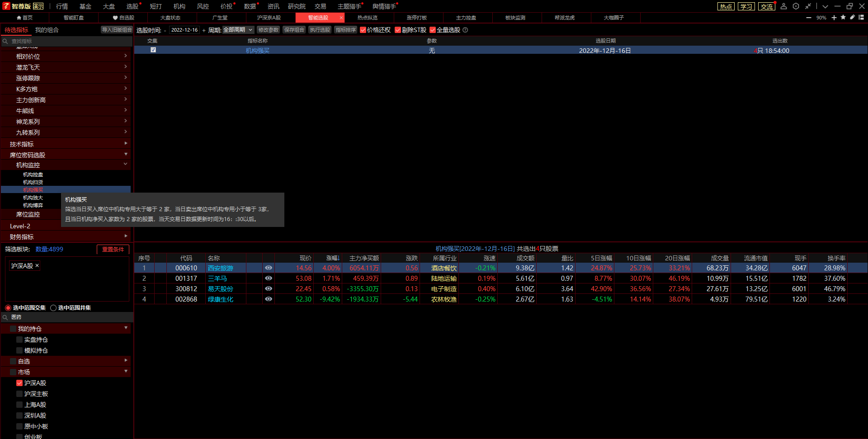Viewport: 868px width, 439px height.
Task: Click the 学习 boxed icon
Action: click(746, 6)
